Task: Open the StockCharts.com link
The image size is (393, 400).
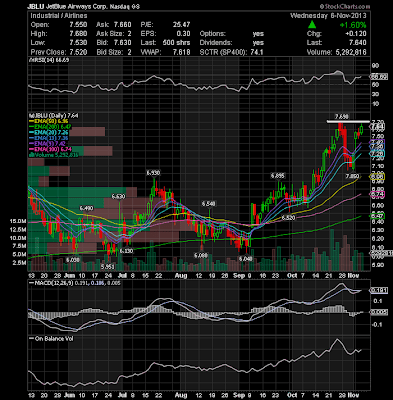Action: (345, 6)
